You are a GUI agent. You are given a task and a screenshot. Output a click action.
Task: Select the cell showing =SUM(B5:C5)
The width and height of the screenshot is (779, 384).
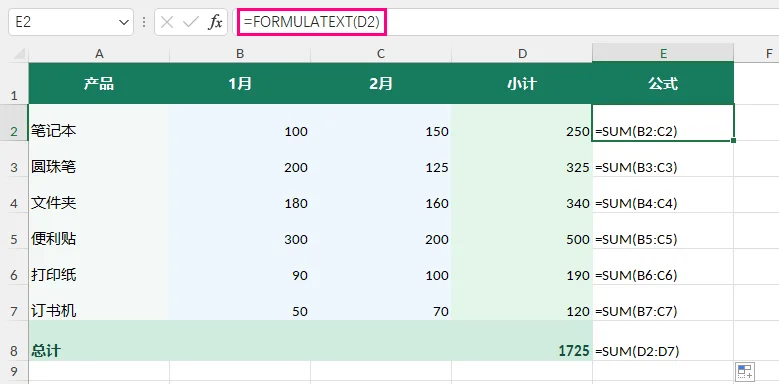click(663, 231)
